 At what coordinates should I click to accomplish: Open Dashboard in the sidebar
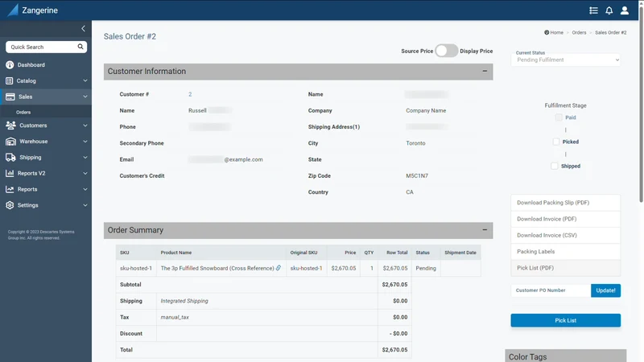[31, 65]
